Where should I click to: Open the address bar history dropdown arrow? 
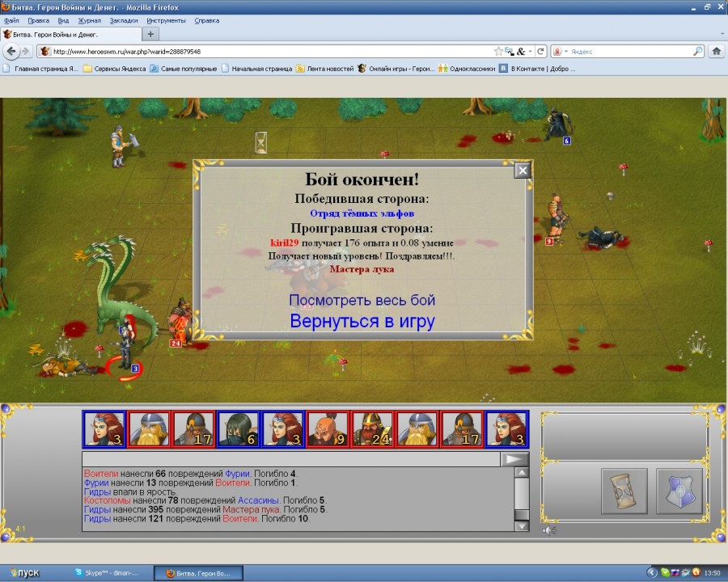click(530, 52)
